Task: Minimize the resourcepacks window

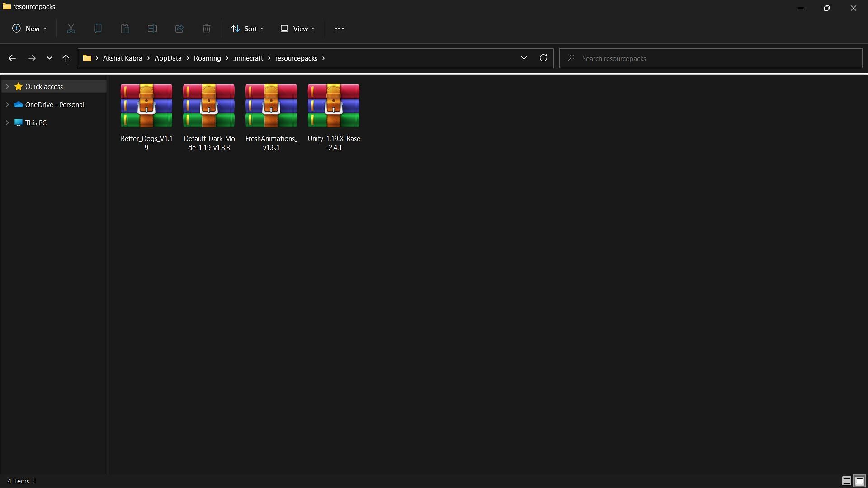Action: pyautogui.click(x=801, y=8)
